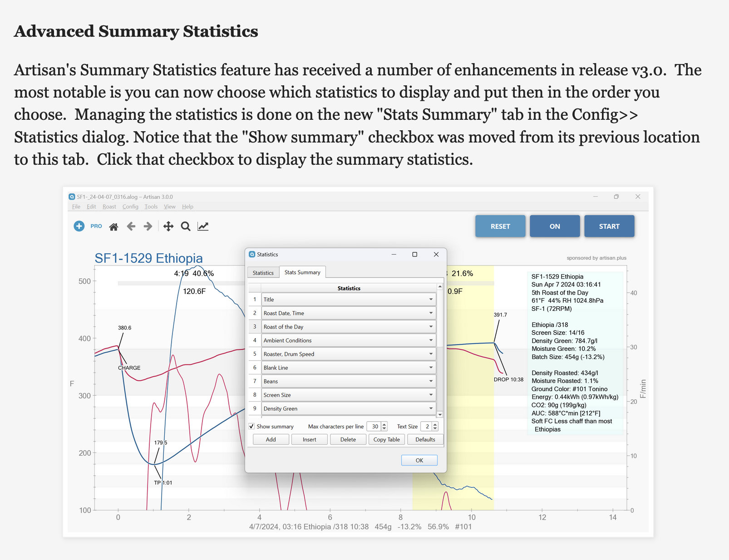729x560 pixels.
Task: Click the forward arrow toolbar icon
Action: point(148,226)
